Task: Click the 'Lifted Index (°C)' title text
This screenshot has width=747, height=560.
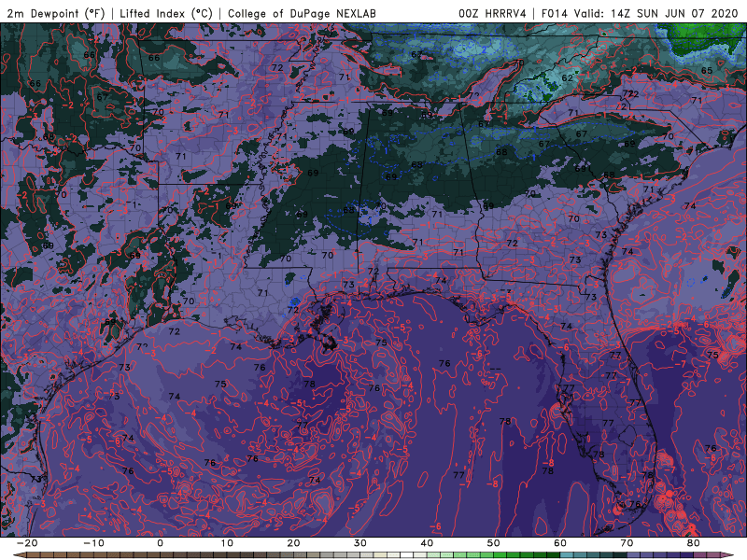Action: pyautogui.click(x=166, y=13)
